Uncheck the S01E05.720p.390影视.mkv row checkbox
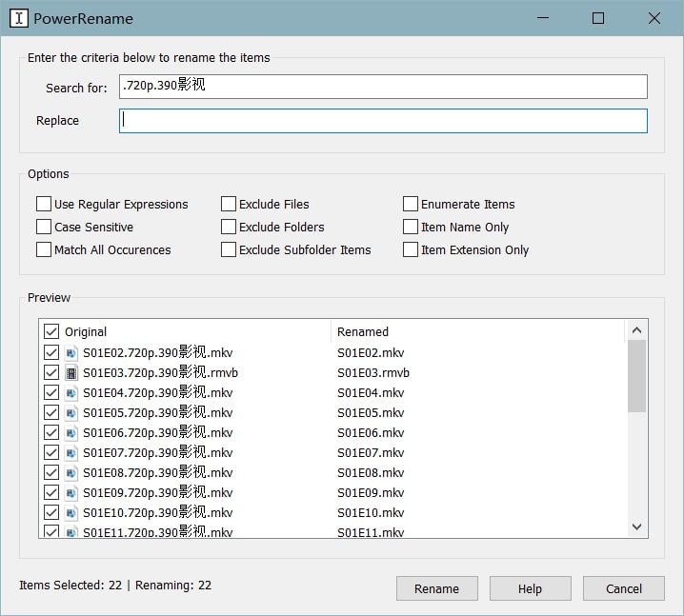Viewport: 684px width, 616px height. (x=51, y=412)
